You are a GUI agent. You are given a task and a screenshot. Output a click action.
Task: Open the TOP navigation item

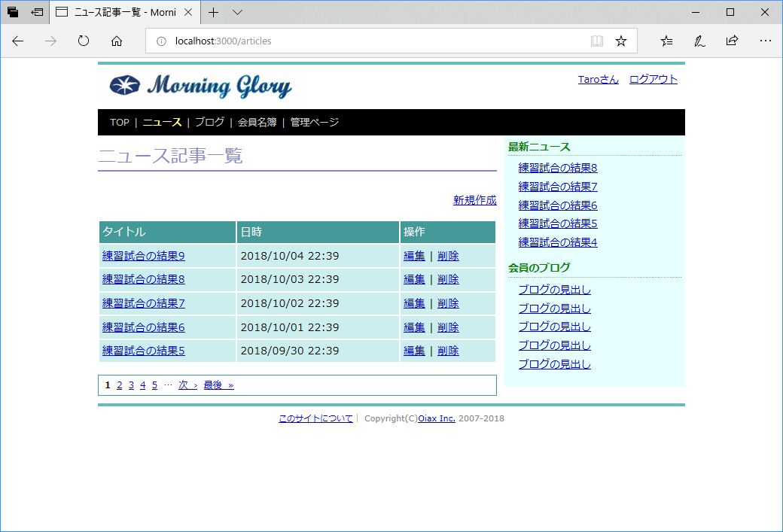(120, 122)
